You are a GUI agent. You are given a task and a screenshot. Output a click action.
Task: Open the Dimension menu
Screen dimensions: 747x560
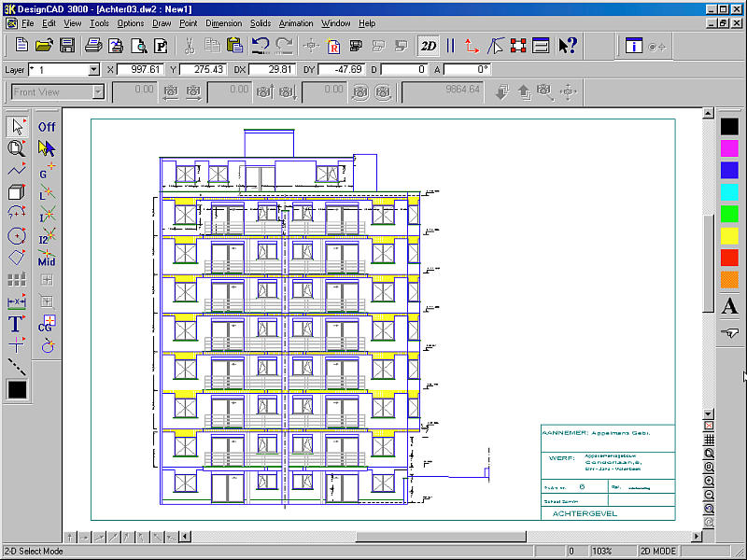(223, 22)
